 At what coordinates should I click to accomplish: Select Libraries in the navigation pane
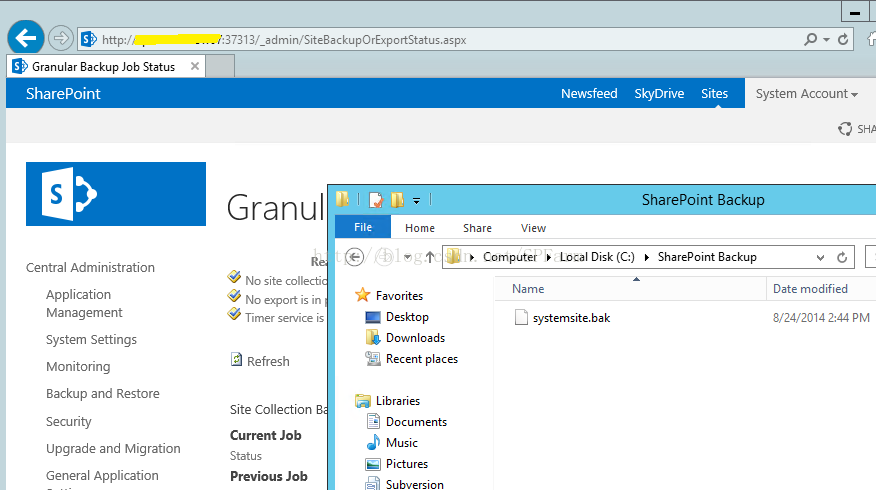tap(397, 401)
